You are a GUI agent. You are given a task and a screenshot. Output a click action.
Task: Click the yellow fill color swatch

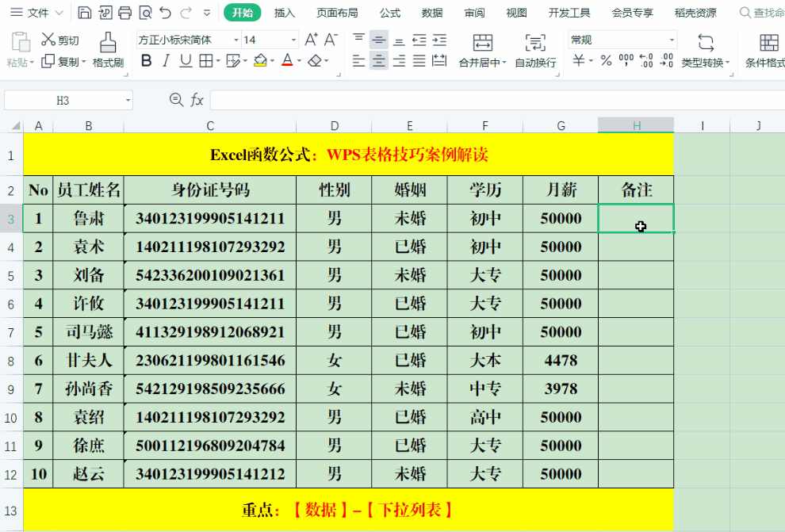(259, 60)
